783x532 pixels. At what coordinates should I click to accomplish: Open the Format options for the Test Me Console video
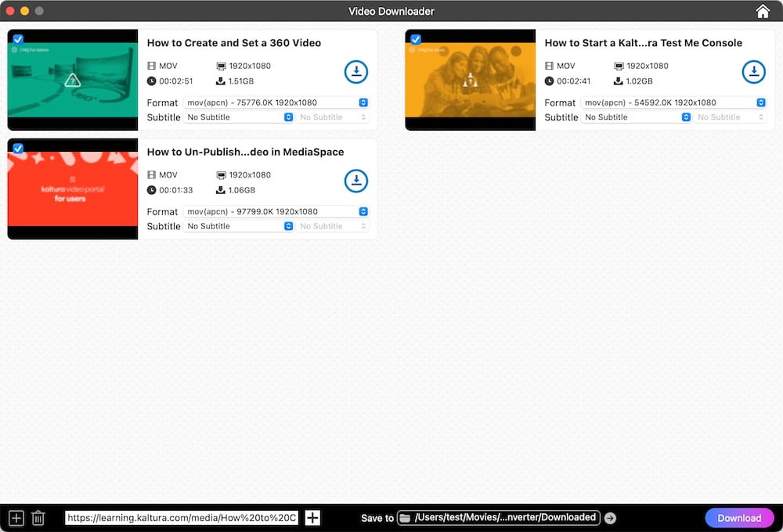760,102
